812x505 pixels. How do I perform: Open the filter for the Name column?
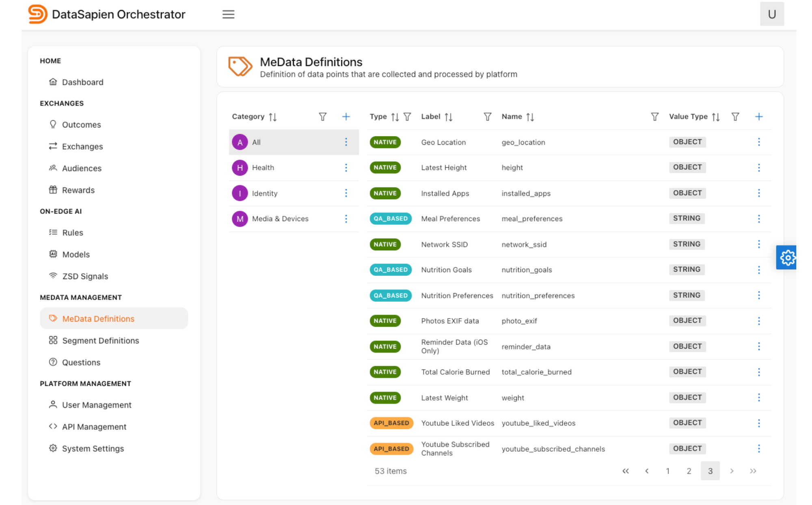(654, 116)
